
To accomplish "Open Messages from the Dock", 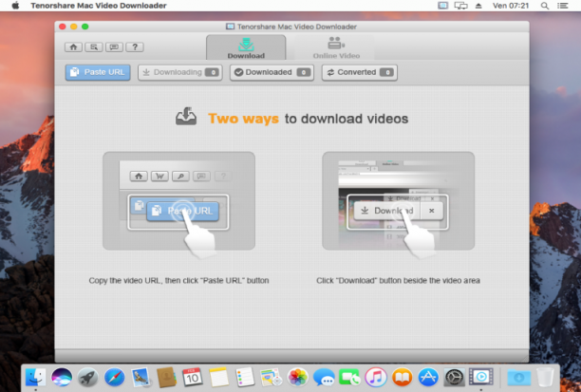I will point(324,378).
